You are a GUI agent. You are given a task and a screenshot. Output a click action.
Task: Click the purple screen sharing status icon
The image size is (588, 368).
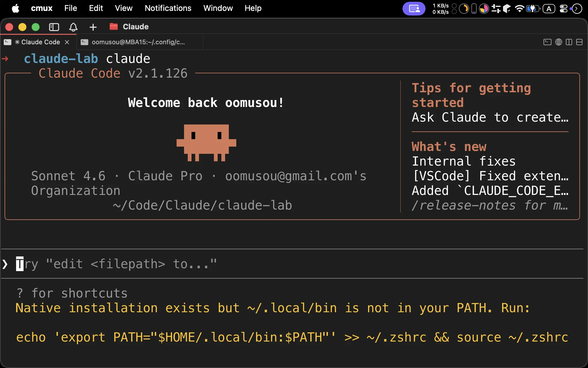[x=414, y=9]
